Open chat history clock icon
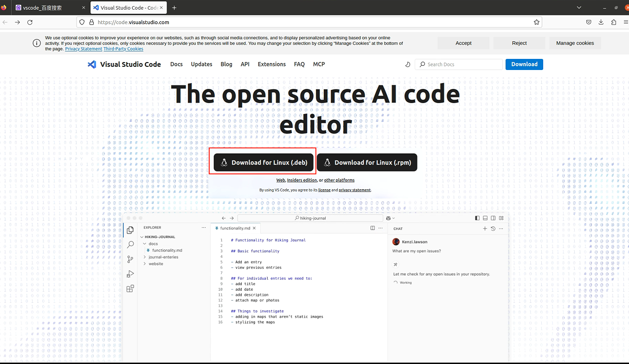Screen dimensions: 629x364 click(493, 229)
